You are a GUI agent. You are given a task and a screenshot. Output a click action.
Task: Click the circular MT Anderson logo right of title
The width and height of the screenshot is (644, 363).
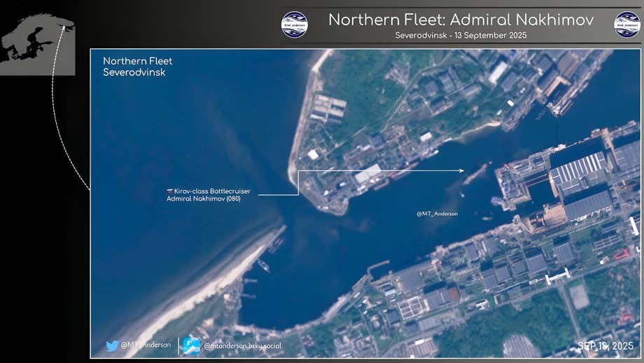[627, 25]
